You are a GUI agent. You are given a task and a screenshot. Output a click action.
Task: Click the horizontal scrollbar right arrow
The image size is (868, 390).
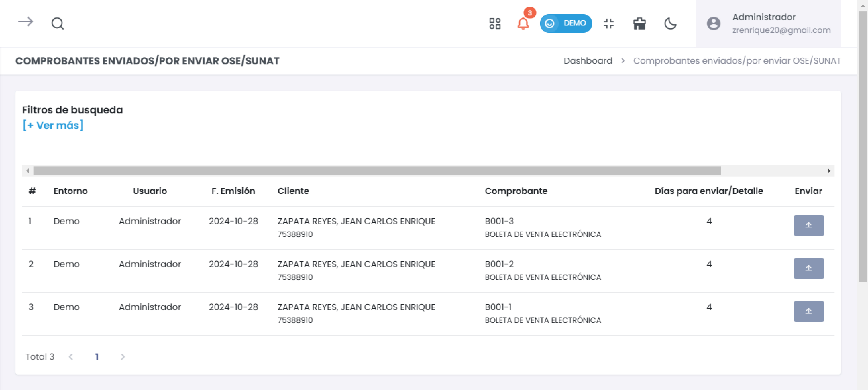[829, 171]
